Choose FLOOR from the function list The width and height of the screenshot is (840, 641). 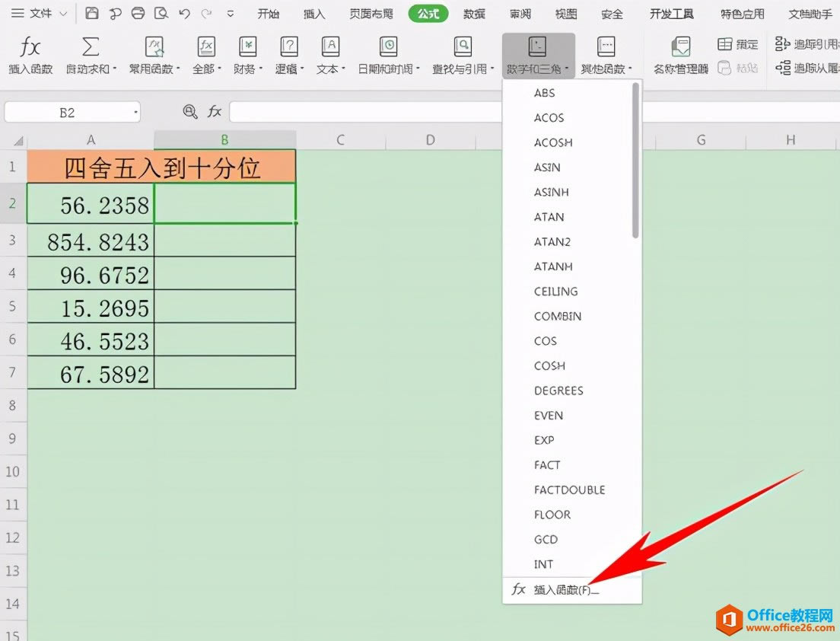pyautogui.click(x=552, y=515)
